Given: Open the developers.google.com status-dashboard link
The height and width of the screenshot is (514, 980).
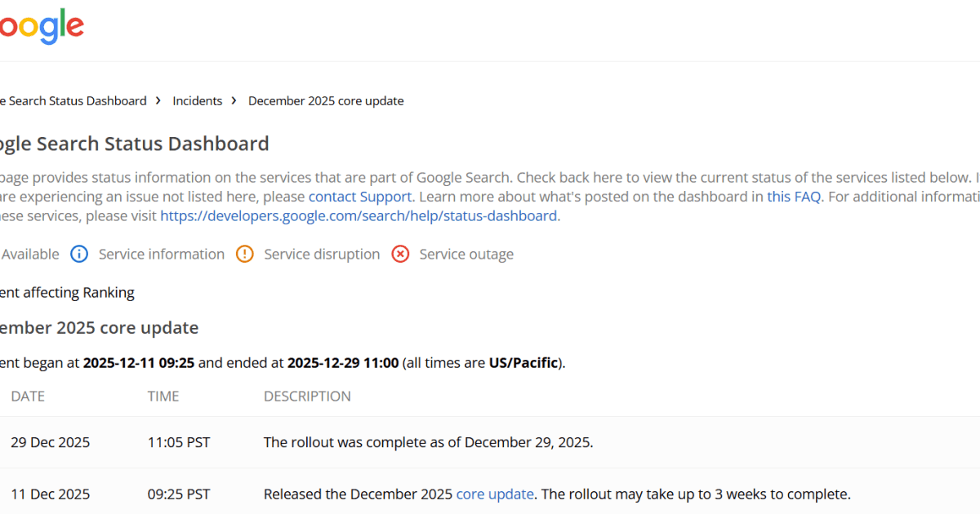Looking at the screenshot, I should coord(359,215).
